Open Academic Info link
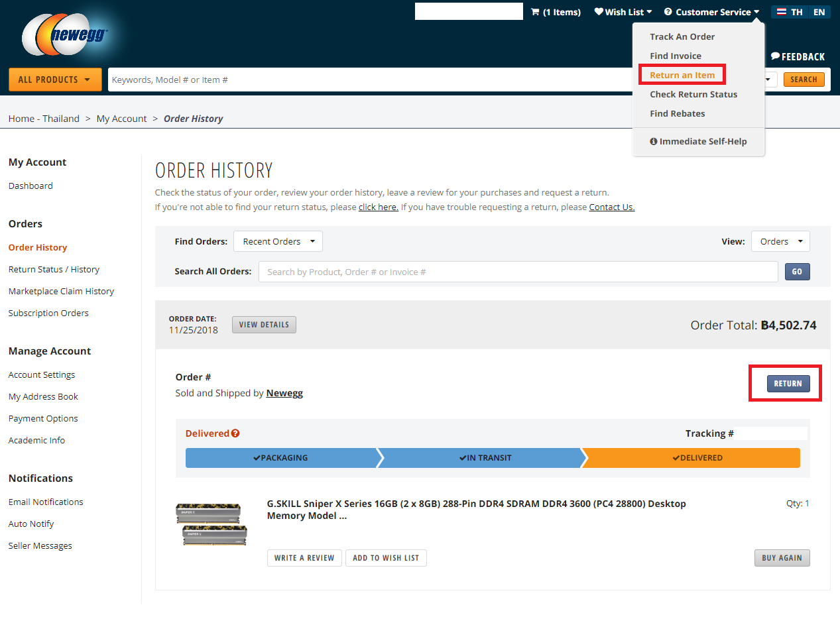Image resolution: width=840 pixels, height=617 pixels. tap(36, 440)
